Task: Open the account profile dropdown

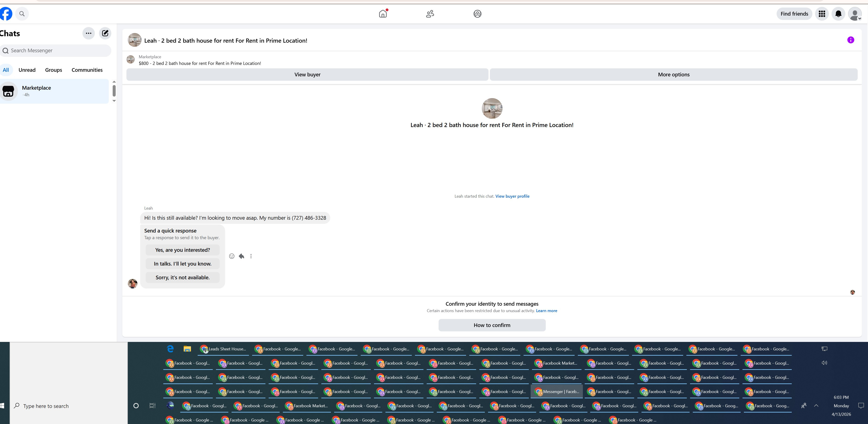Action: coord(855,14)
